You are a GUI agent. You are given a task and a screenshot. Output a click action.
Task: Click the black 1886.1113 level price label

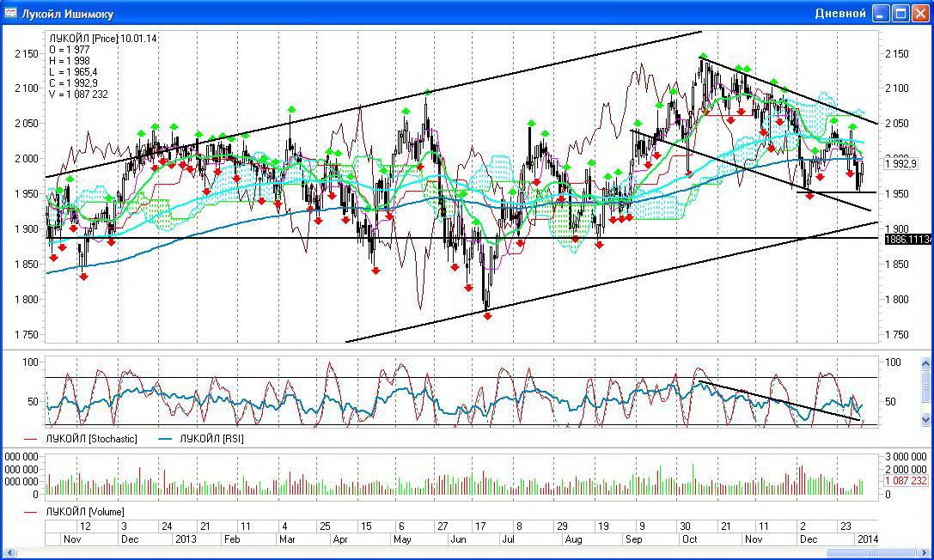[x=907, y=239]
